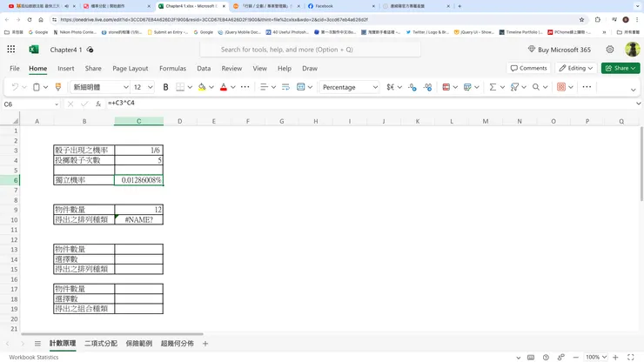Open the 保險範例 sheet tab
644x362 pixels.
click(x=139, y=344)
